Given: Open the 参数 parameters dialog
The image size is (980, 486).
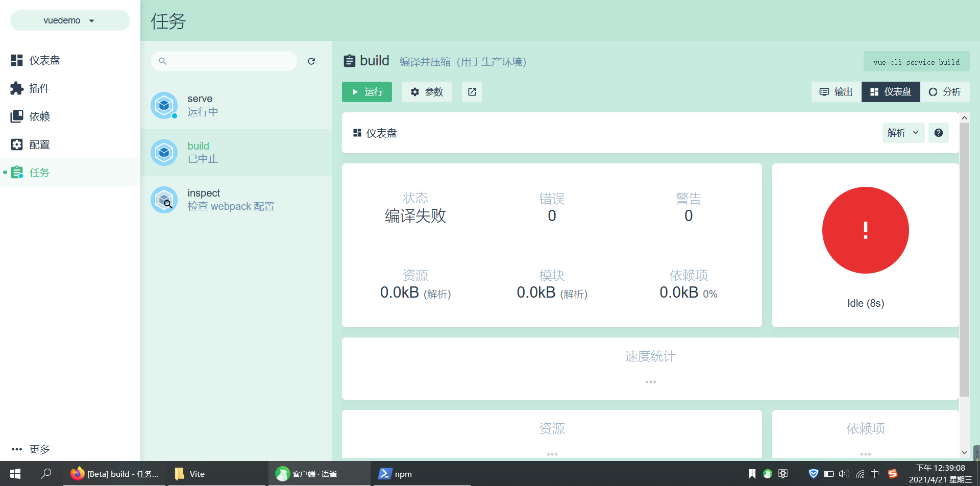Looking at the screenshot, I should pyautogui.click(x=427, y=92).
